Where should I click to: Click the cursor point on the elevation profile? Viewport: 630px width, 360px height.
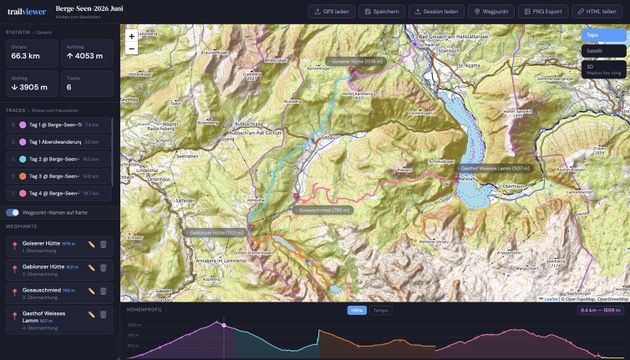point(224,325)
